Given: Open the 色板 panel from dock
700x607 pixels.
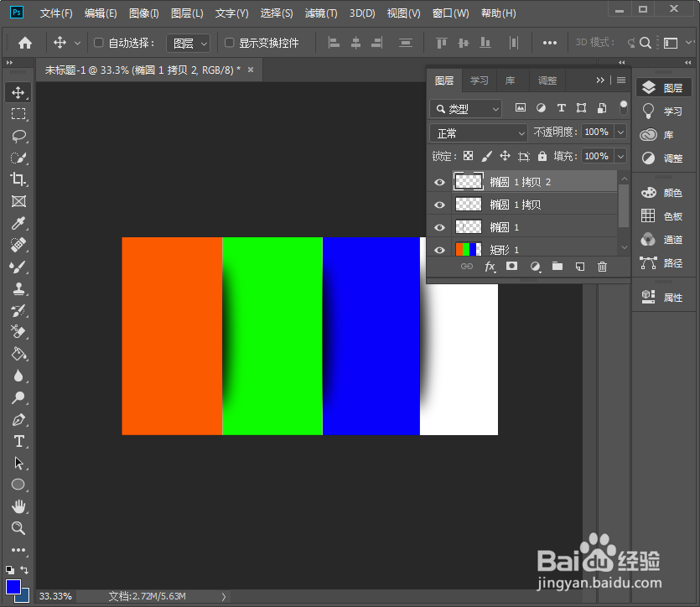Looking at the screenshot, I should 662,216.
